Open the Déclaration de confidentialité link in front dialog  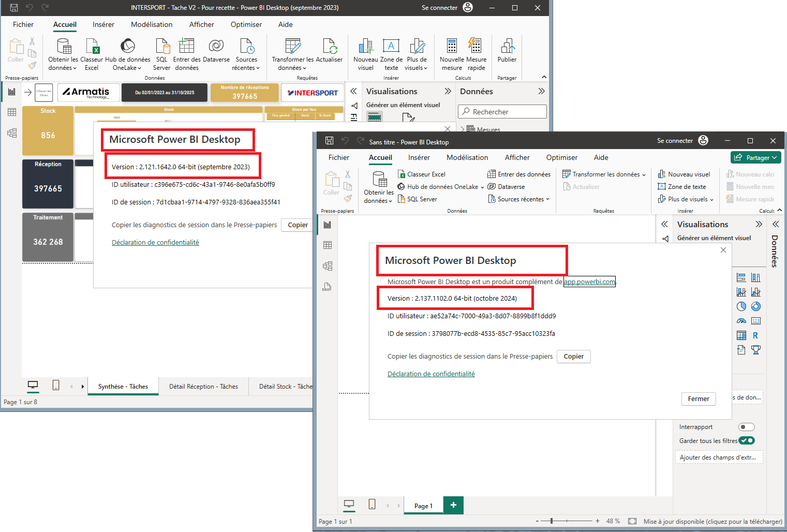pos(430,374)
